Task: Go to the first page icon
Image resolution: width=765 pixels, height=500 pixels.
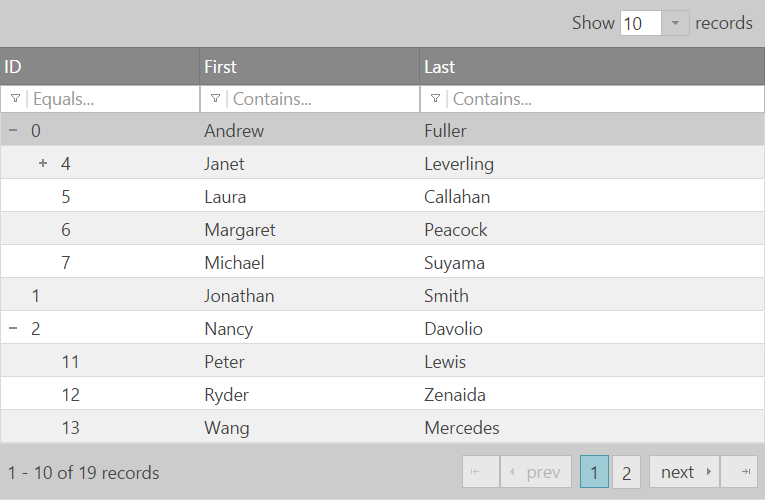Action: click(x=480, y=472)
